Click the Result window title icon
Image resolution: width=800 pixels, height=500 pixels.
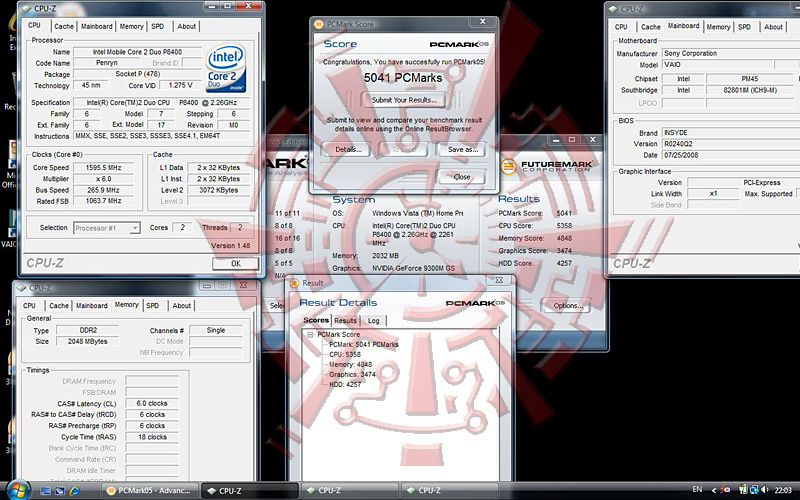[x=294, y=283]
